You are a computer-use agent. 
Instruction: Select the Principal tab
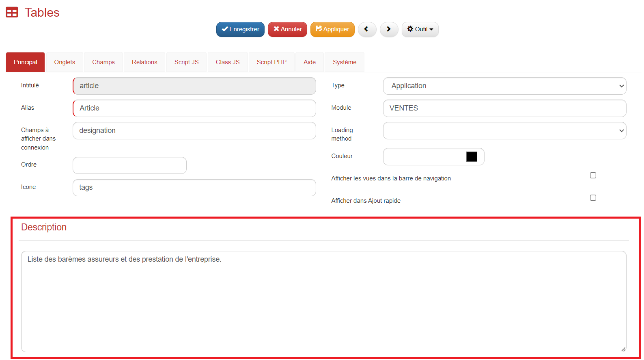(x=25, y=62)
